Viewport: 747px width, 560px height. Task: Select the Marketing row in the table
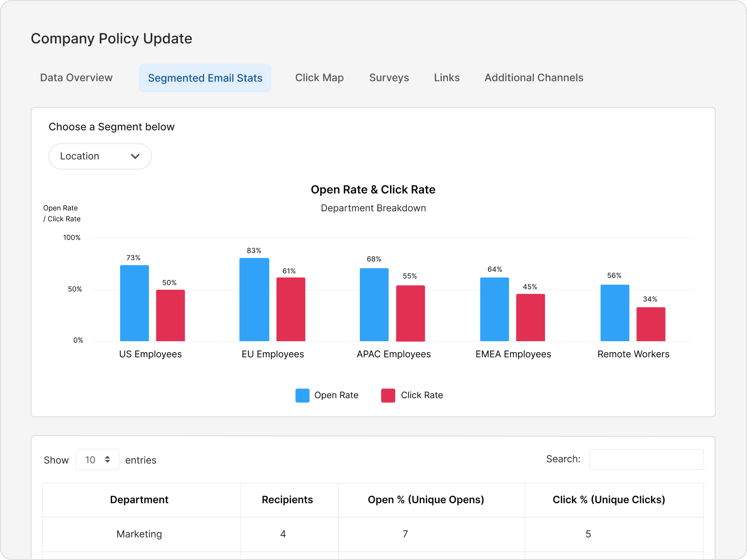click(x=139, y=534)
